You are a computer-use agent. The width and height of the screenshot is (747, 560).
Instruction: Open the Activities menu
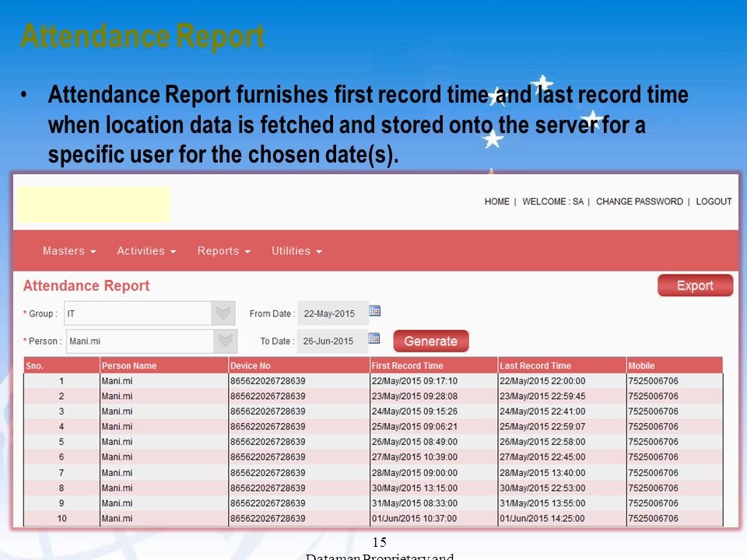(x=147, y=251)
